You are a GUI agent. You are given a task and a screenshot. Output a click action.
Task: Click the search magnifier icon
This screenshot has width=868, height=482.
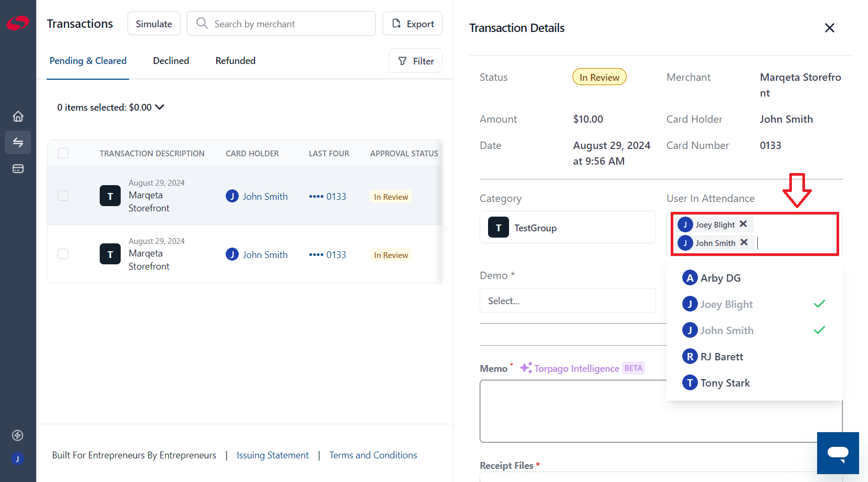coord(202,23)
